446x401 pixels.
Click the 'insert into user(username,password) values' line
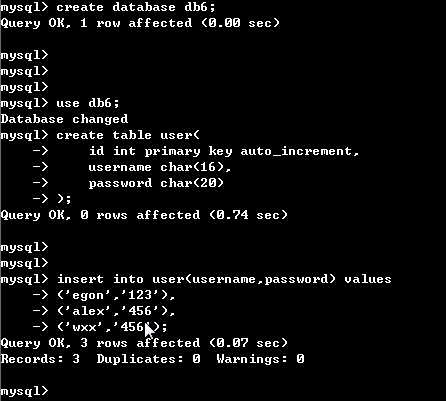224,279
